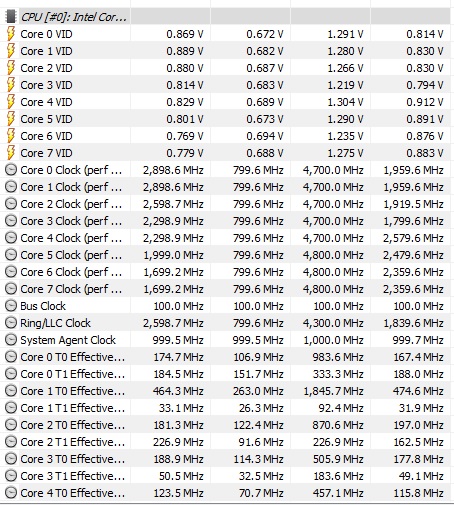Select the Core 2 T1 Effective clock row

pos(227,442)
